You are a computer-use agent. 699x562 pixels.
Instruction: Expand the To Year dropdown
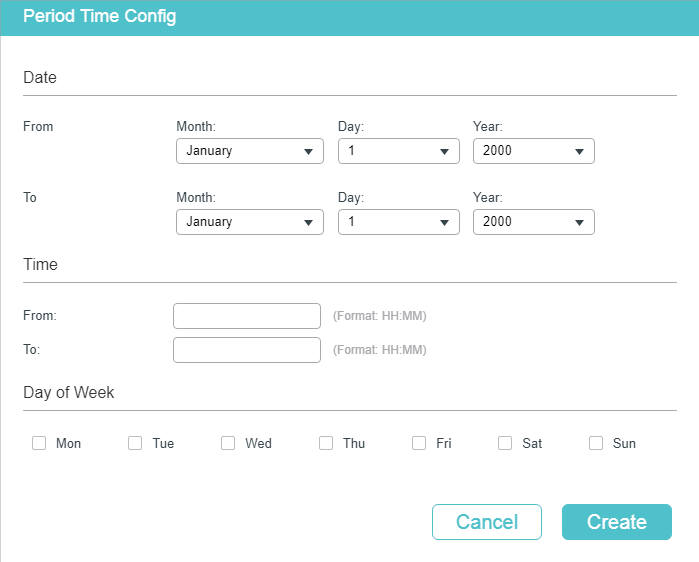pyautogui.click(x=534, y=222)
